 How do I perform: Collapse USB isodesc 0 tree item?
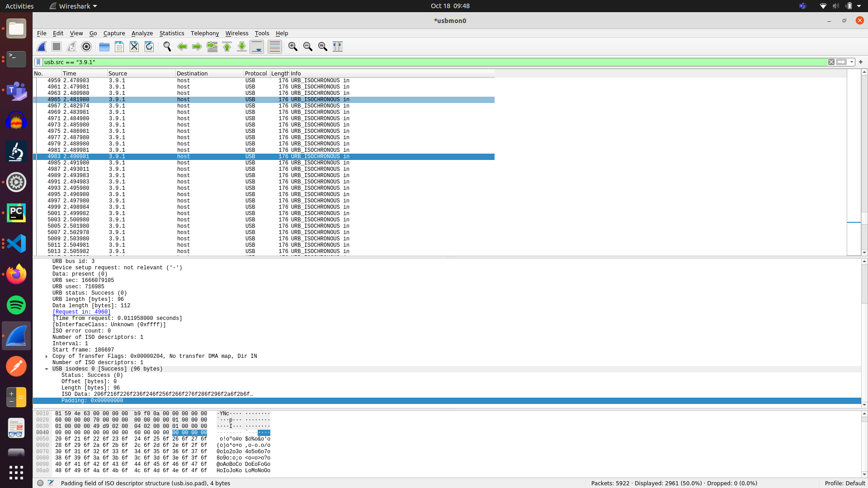pyautogui.click(x=47, y=369)
